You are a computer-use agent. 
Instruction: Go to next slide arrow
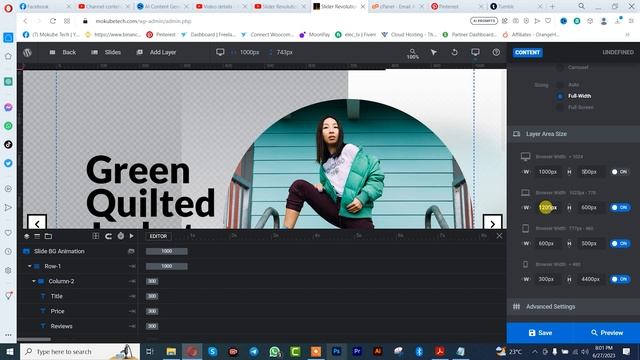point(492,223)
